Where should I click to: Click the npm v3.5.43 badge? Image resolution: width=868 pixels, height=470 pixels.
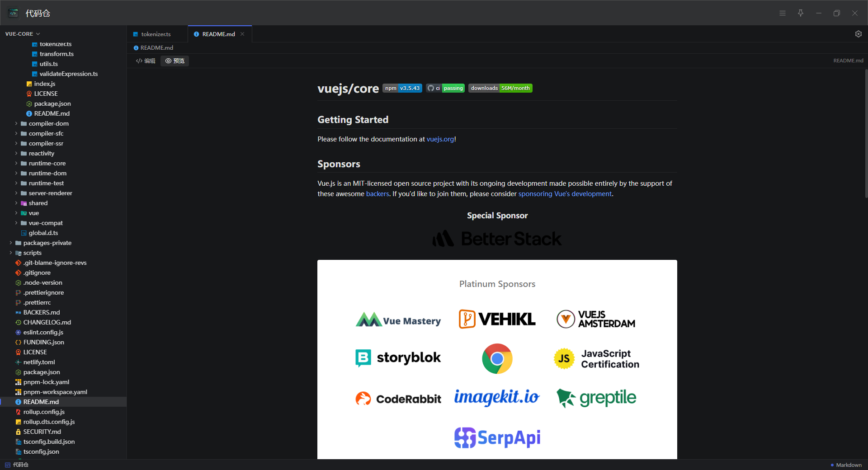coord(402,88)
